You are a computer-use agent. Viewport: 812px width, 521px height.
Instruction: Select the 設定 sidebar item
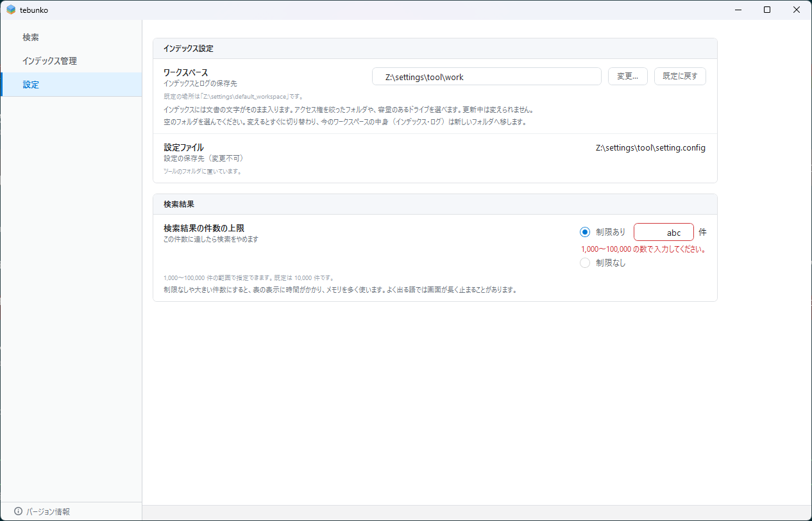coord(71,85)
